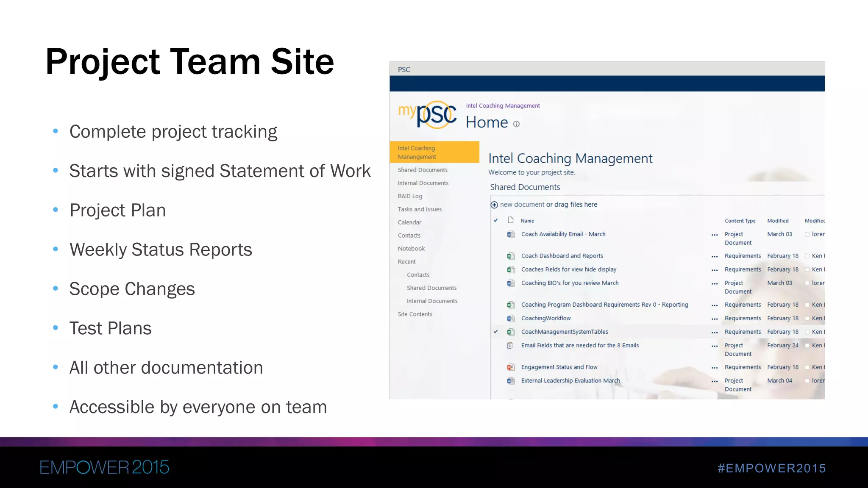Open Notebook in sidebar
Image resolution: width=868 pixels, height=488 pixels.
pos(411,249)
